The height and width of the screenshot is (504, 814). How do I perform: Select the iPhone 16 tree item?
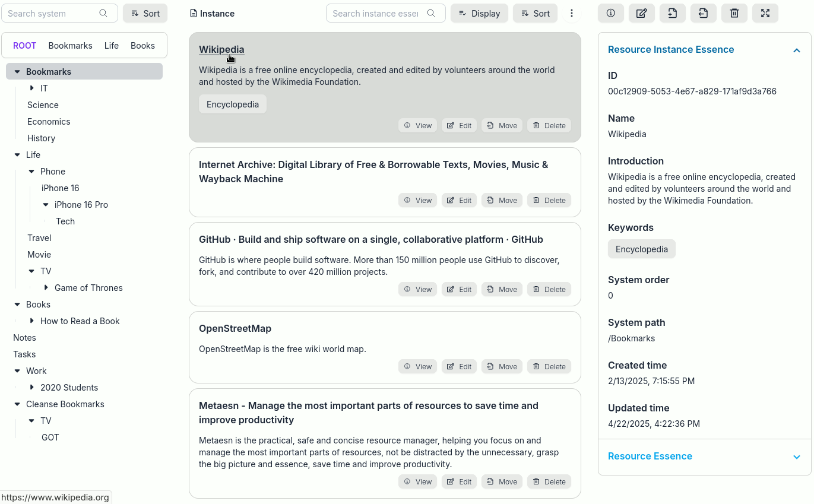coord(60,188)
